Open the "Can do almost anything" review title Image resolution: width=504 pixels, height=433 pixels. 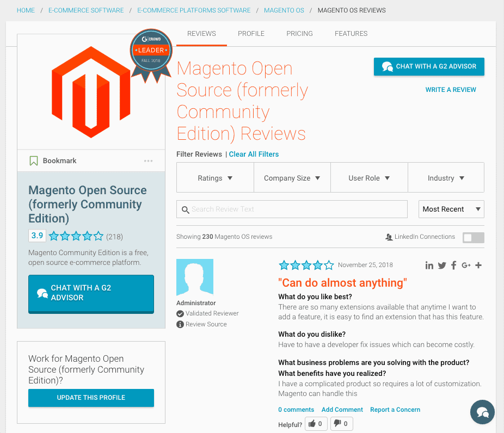[x=342, y=283]
